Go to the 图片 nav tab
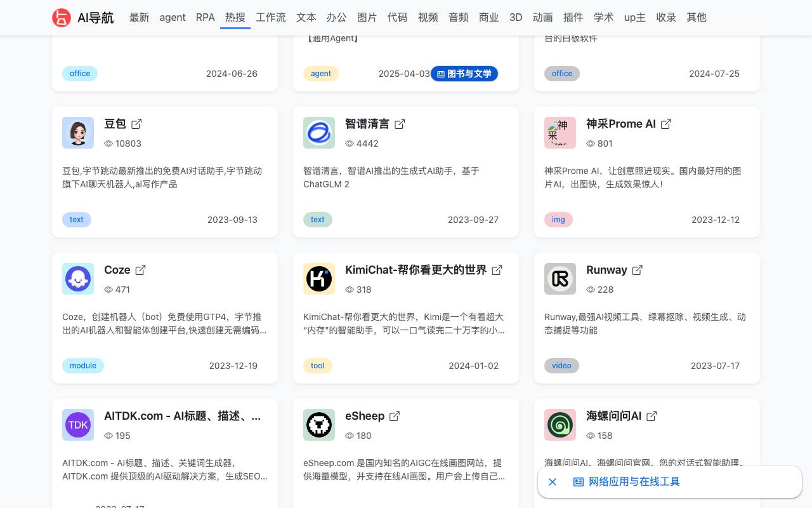Screen dimensions: 812x508 pos(367,18)
